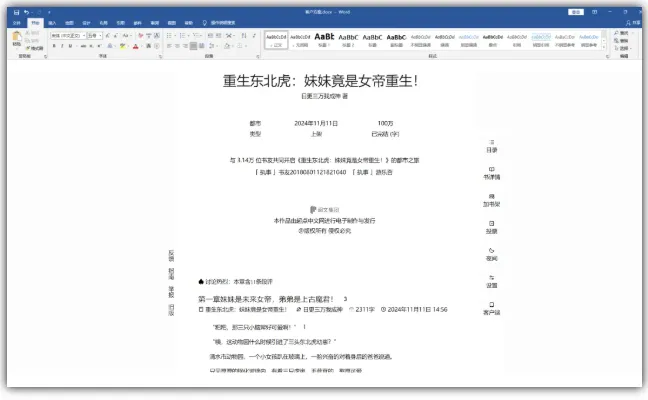Open the Asian layout options
Image resolution: width=648 pixels, height=400 pixels.
coord(230,36)
